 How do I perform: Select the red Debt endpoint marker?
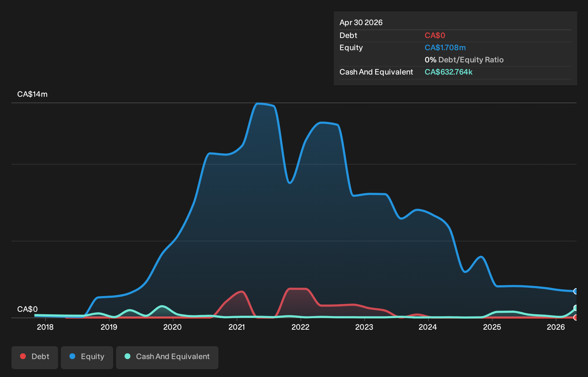(575, 318)
